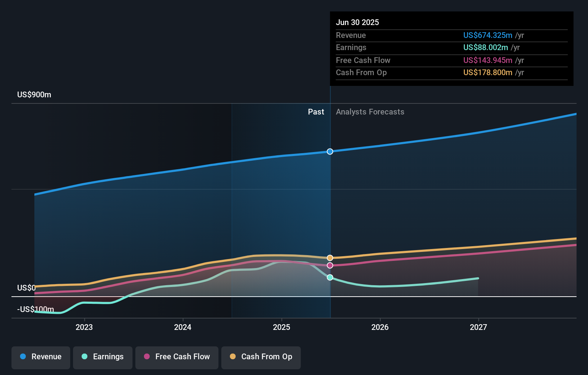The width and height of the screenshot is (588, 375).
Task: Click the blue Revenue data point marker
Action: 330,152
